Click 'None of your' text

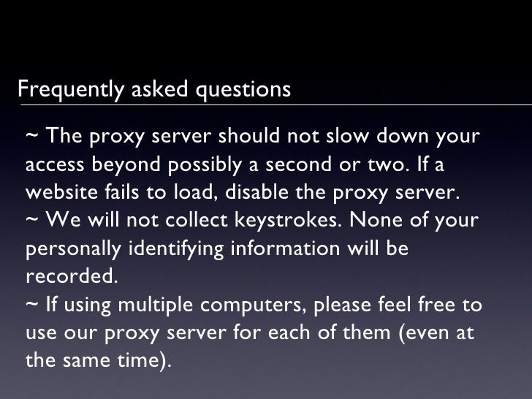pos(414,221)
